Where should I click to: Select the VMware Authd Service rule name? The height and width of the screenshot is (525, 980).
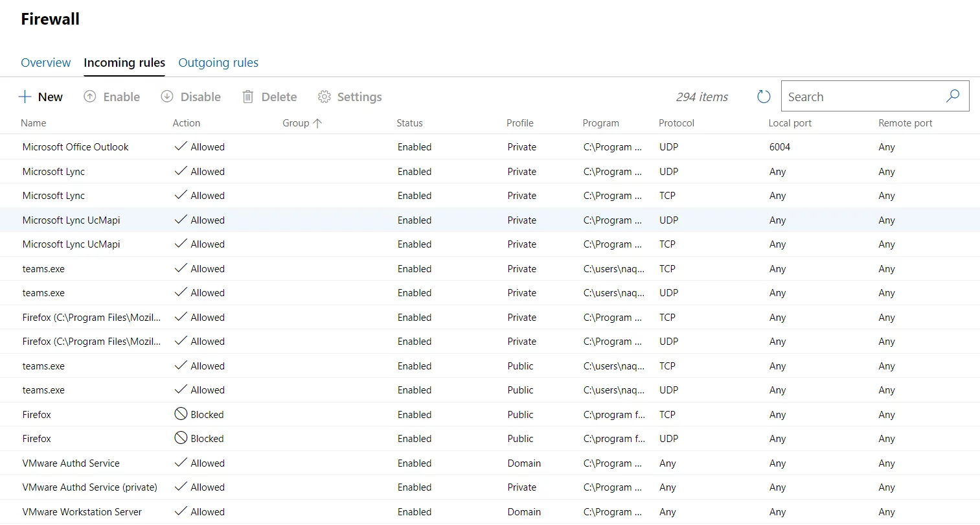pyautogui.click(x=71, y=463)
